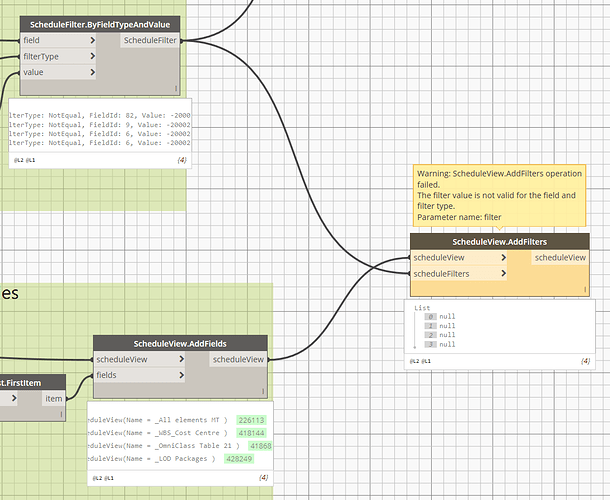Click the value input chevron
This screenshot has width=610, height=500.
pyautogui.click(x=93, y=72)
